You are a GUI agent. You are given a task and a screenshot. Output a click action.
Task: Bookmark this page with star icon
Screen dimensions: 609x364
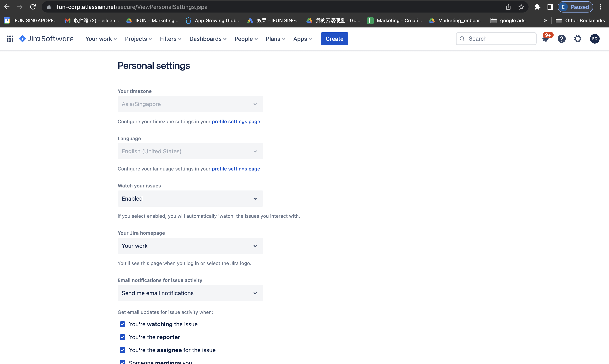coord(521,7)
